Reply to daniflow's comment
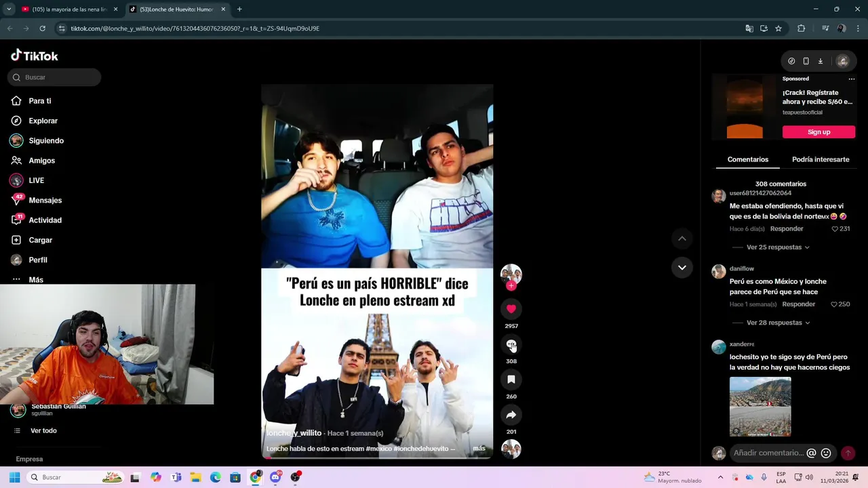Image resolution: width=868 pixels, height=488 pixels. pyautogui.click(x=799, y=304)
